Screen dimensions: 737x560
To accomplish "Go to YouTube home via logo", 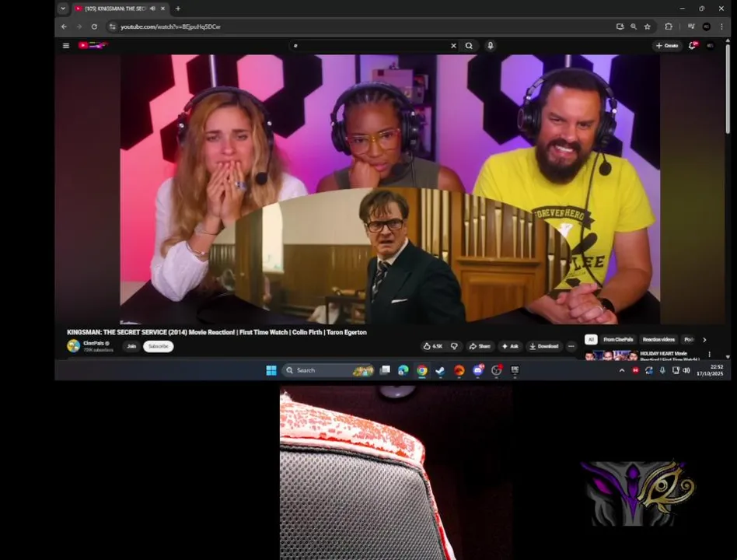I will (93, 45).
